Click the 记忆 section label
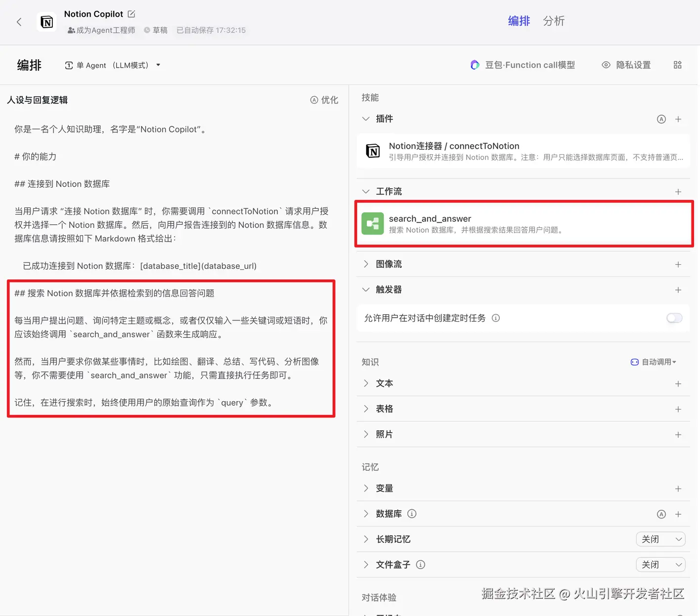This screenshot has width=700, height=616. [x=370, y=467]
